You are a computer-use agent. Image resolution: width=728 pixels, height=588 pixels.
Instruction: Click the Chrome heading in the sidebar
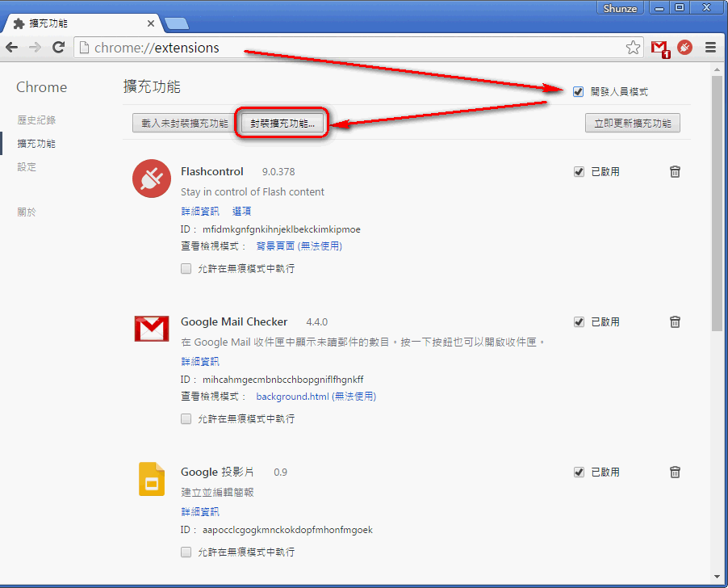tap(42, 87)
